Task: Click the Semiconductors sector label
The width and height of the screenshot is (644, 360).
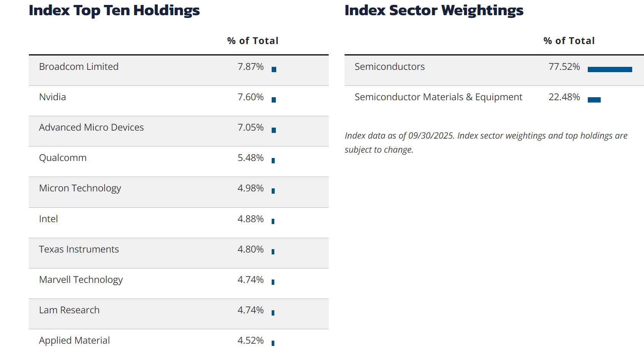Action: [389, 67]
